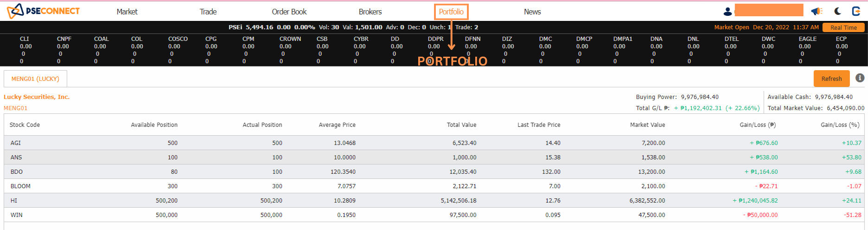Select the AGI stock row
Image resolution: width=868 pixels, height=230 pixels.
pos(16,143)
